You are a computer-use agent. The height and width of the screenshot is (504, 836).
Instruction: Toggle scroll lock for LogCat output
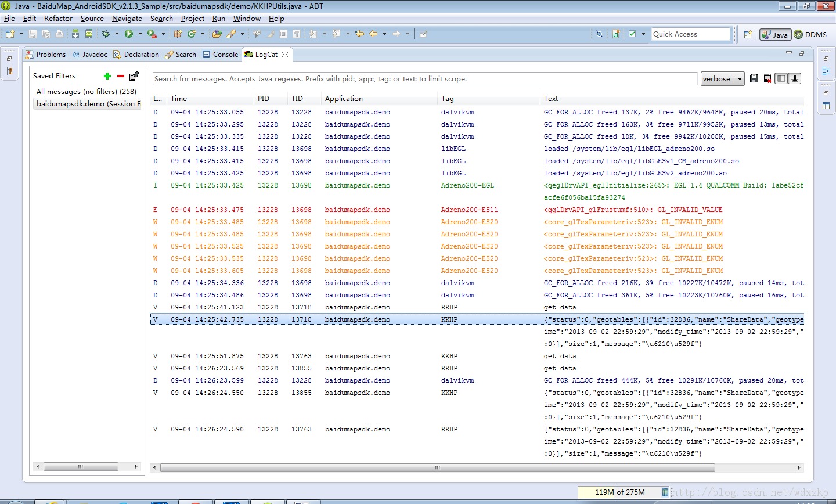tap(795, 78)
